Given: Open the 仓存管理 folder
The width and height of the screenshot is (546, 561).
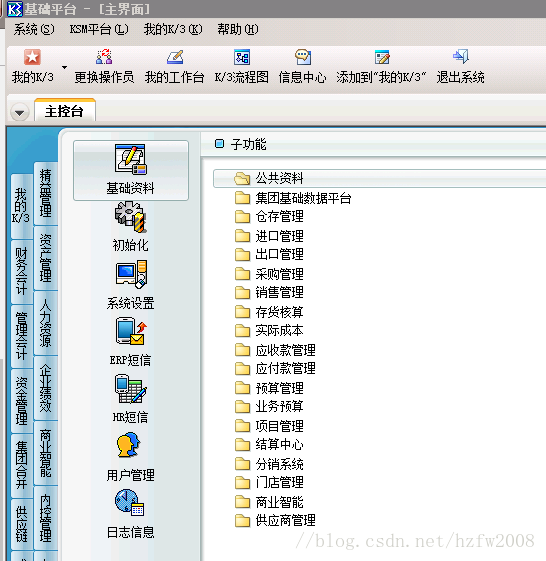Looking at the screenshot, I should (269, 216).
